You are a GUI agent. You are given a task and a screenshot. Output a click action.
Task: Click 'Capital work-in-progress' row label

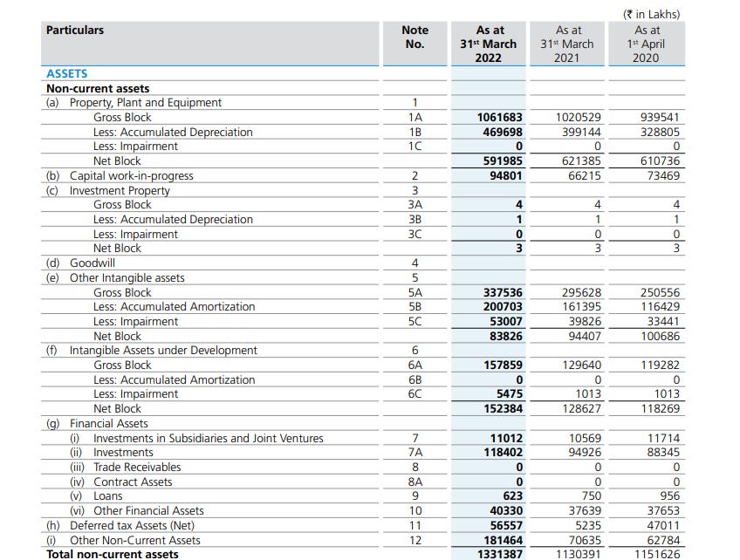point(131,176)
